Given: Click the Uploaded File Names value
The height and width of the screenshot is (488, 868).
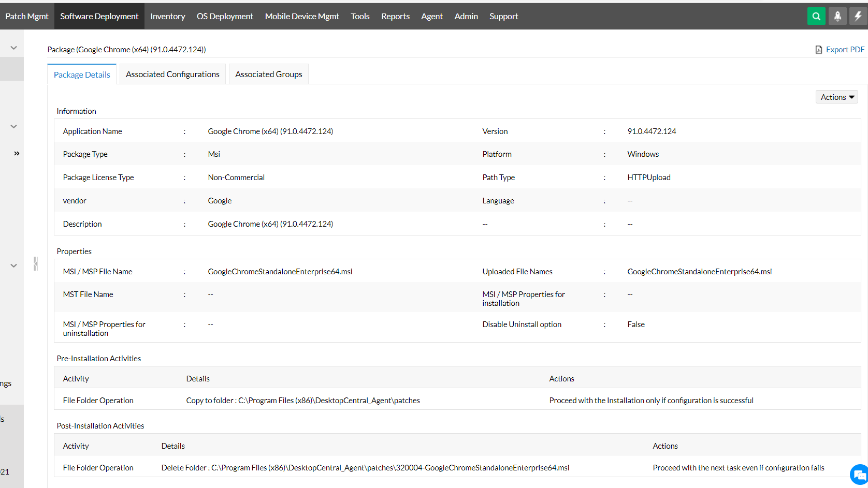Looking at the screenshot, I should pos(700,272).
